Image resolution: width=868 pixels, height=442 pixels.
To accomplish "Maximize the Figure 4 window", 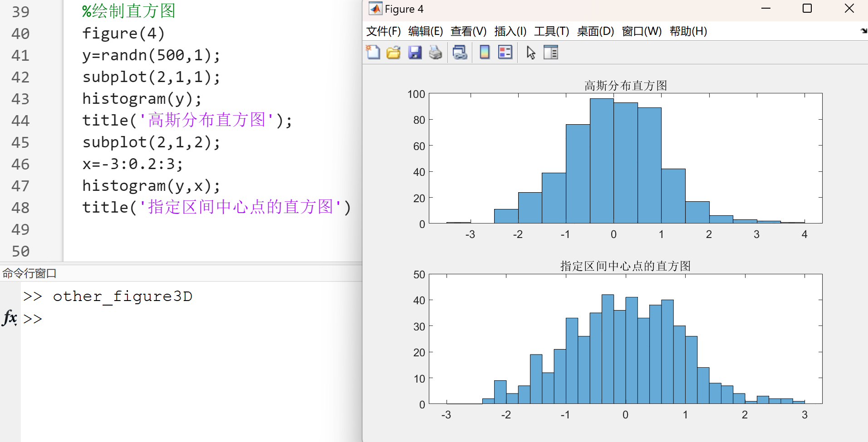I will coord(807,9).
